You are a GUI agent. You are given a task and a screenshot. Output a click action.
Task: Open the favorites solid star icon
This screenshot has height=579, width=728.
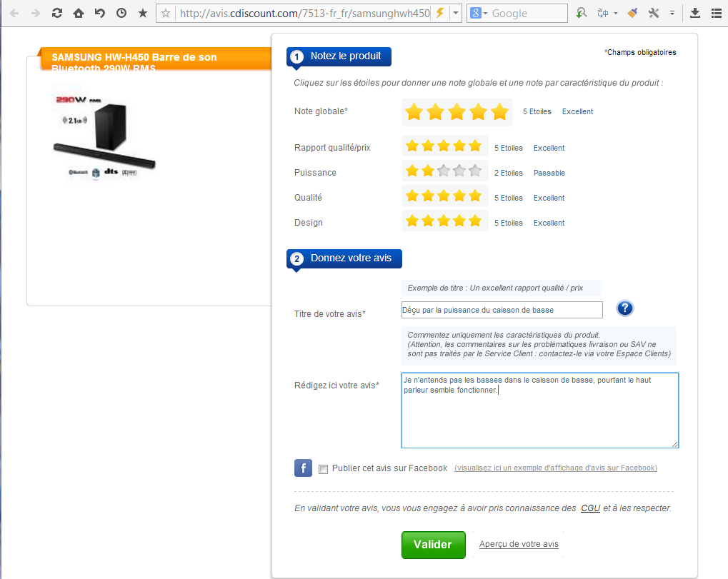(143, 13)
